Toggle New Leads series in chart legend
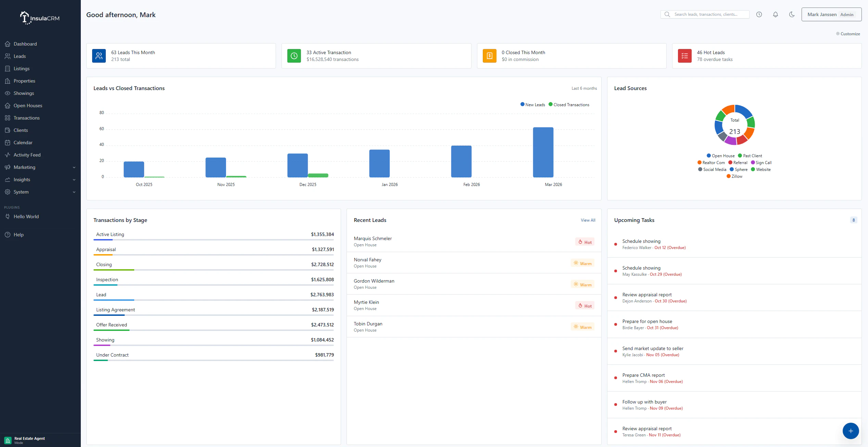 pyautogui.click(x=532, y=105)
